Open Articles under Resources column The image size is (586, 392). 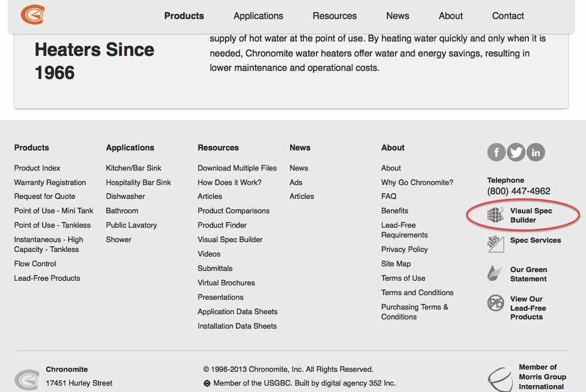pyautogui.click(x=210, y=196)
